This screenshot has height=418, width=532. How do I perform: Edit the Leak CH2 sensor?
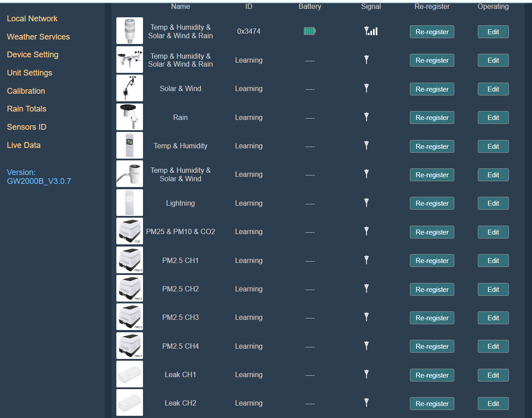coord(493,404)
